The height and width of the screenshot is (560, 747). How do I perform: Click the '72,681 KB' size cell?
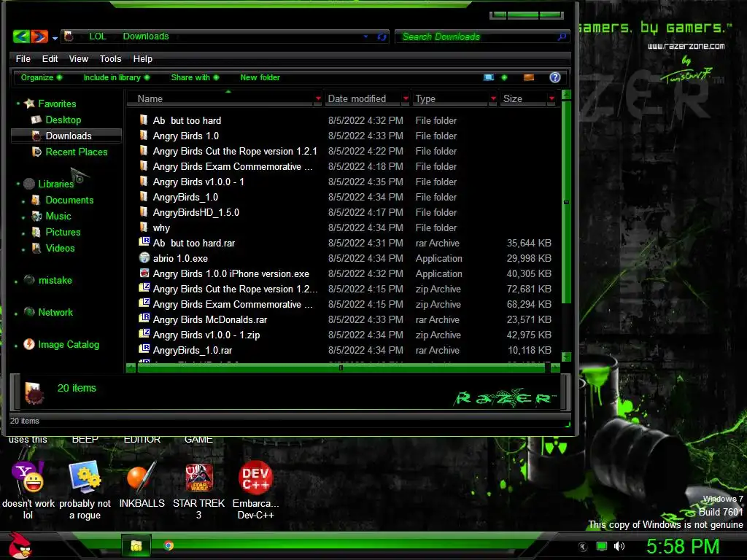point(529,289)
